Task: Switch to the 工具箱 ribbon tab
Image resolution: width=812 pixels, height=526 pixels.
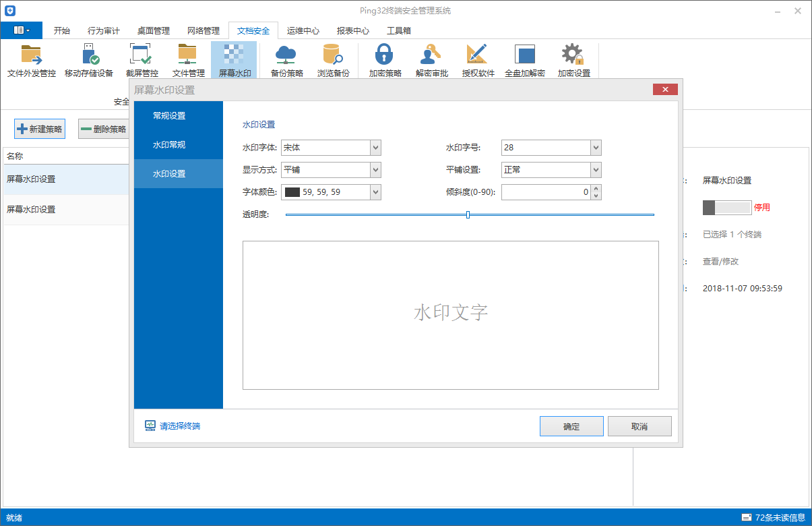Action: pos(399,30)
